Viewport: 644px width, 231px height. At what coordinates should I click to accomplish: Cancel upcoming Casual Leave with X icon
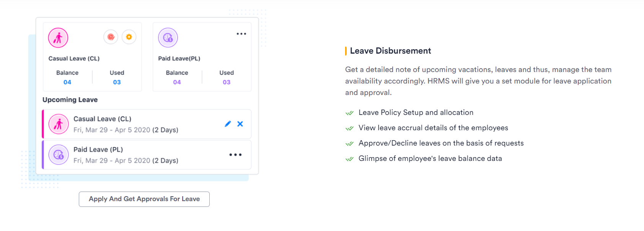(240, 124)
